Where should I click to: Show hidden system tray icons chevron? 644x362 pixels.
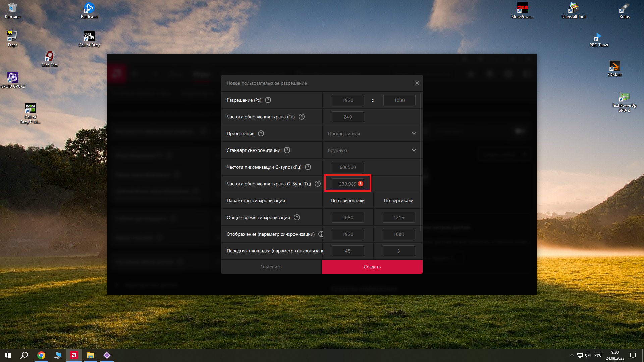(572, 355)
